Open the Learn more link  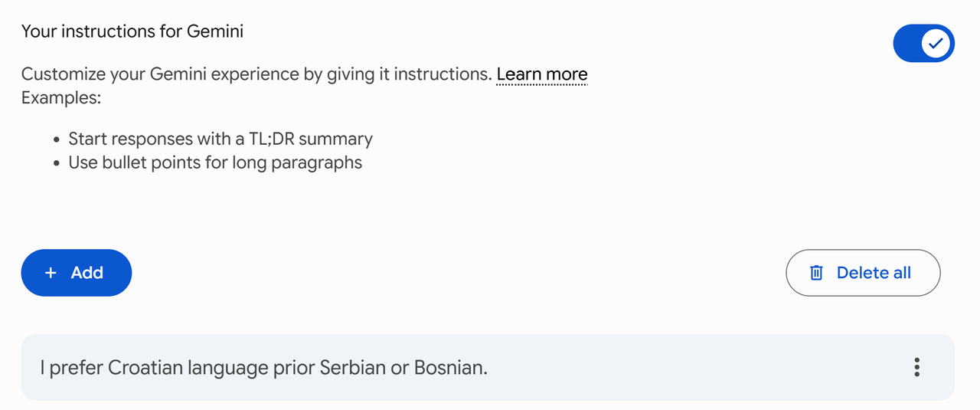tap(542, 74)
